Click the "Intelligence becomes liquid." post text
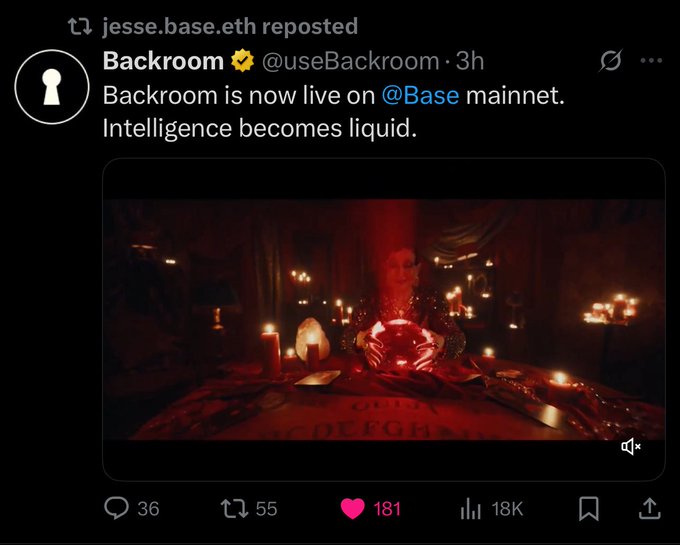The height and width of the screenshot is (545, 680). tap(260, 129)
